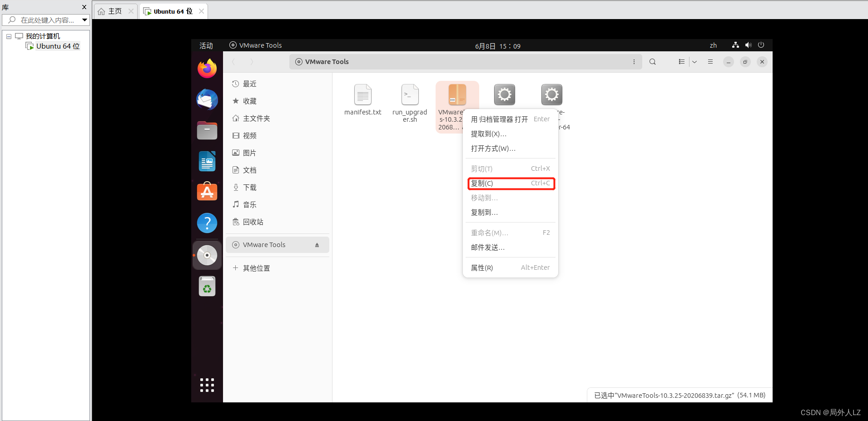Viewport: 868px width, 421px height.
Task: Toggle list view icon in Files toolbar
Action: 681,62
